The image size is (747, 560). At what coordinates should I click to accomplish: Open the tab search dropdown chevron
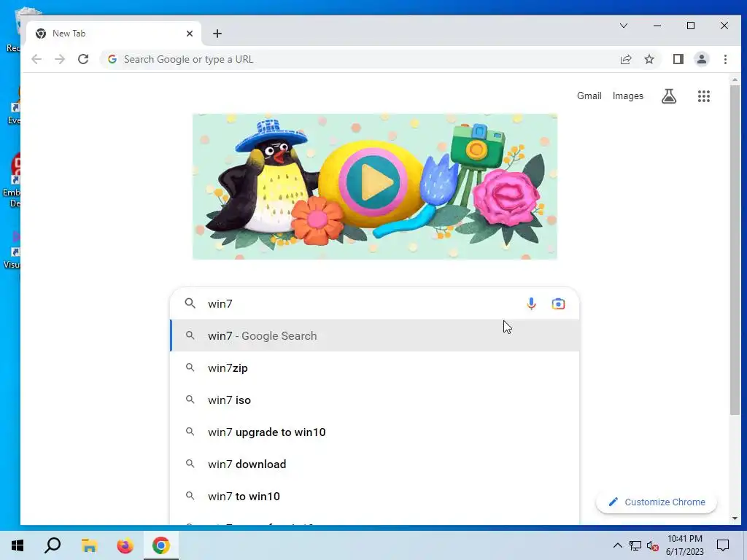(624, 26)
